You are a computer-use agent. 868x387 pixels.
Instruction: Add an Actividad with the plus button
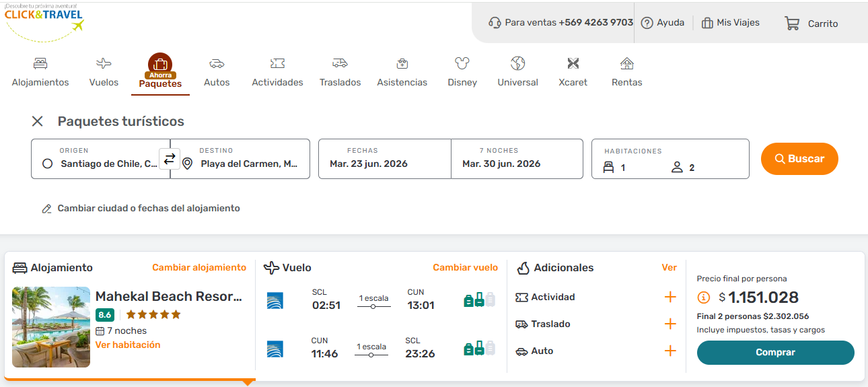[x=670, y=297]
